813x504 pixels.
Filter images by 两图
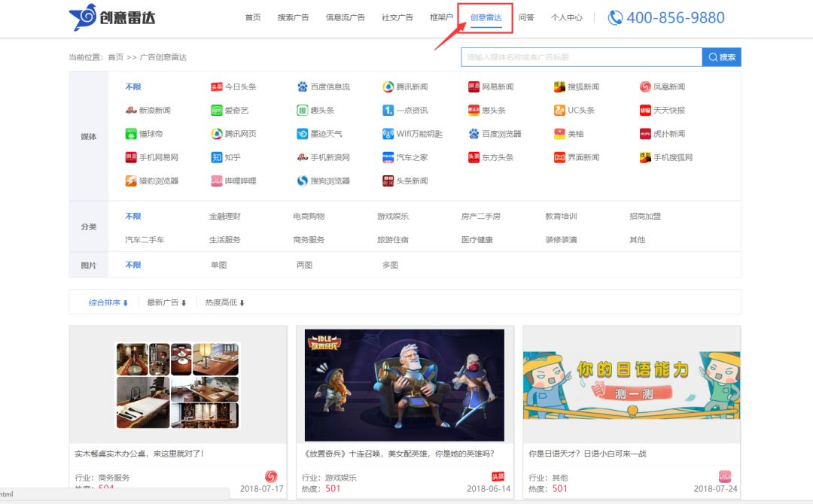click(304, 266)
